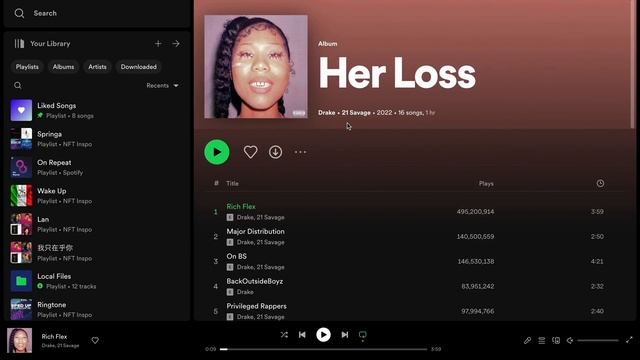The height and width of the screenshot is (360, 640).
Task: Open Recents sort dropdown
Action: [162, 85]
